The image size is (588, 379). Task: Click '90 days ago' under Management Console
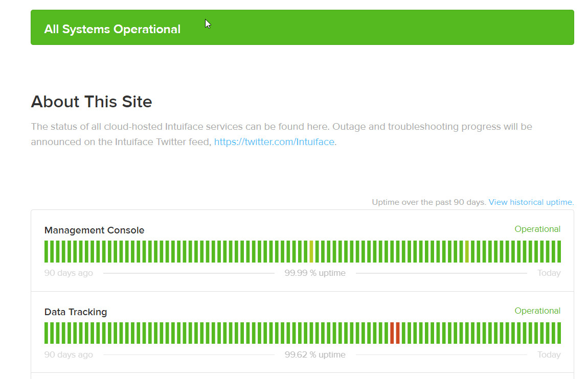click(x=69, y=273)
